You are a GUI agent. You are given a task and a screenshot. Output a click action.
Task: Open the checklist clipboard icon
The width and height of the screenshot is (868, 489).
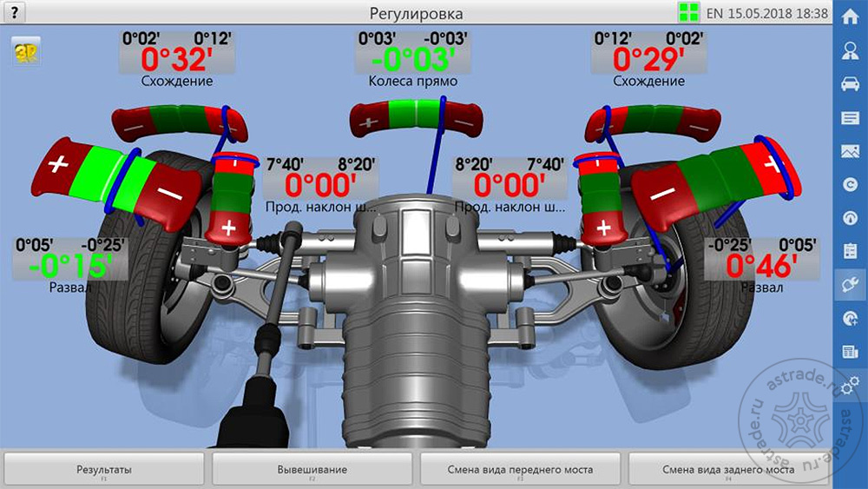coord(850,251)
